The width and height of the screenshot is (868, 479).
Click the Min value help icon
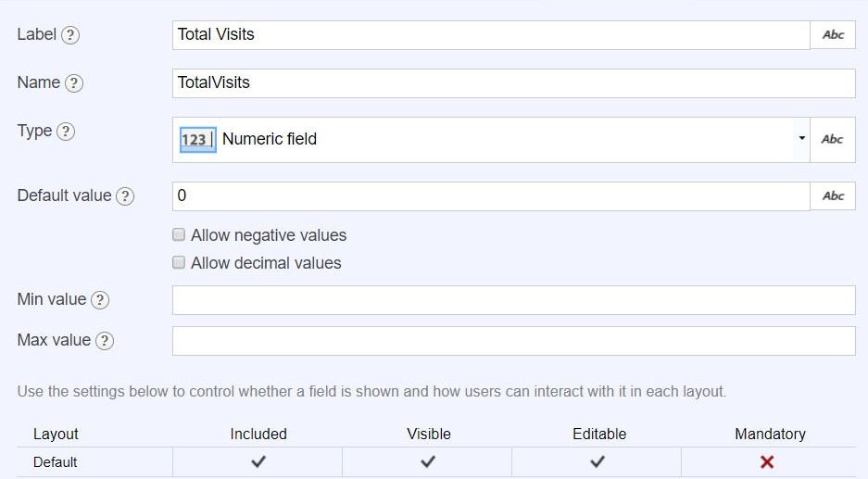pos(100,300)
